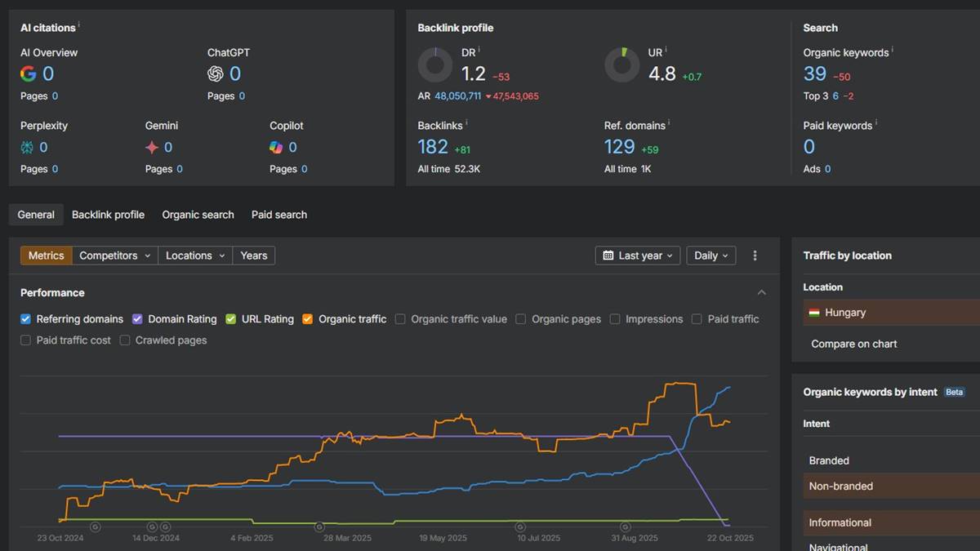Open the three-dot options menu beside Daily
The image size is (980, 551).
coord(755,256)
